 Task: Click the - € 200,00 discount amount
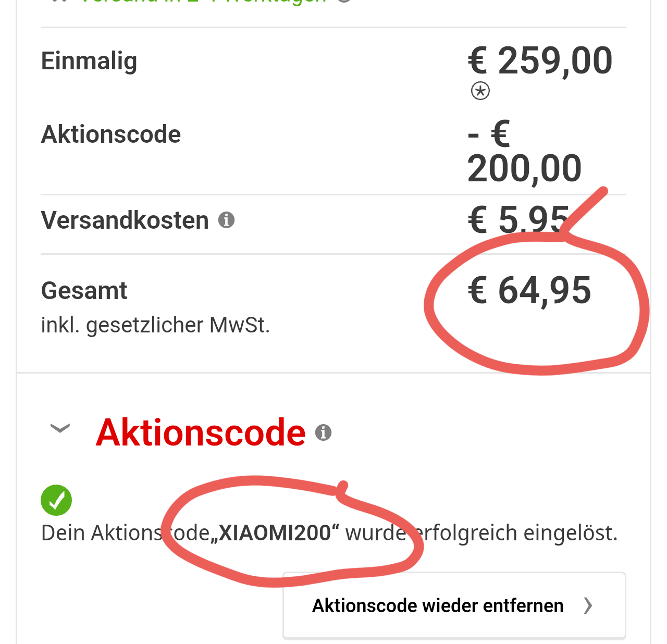pyautogui.click(x=524, y=152)
